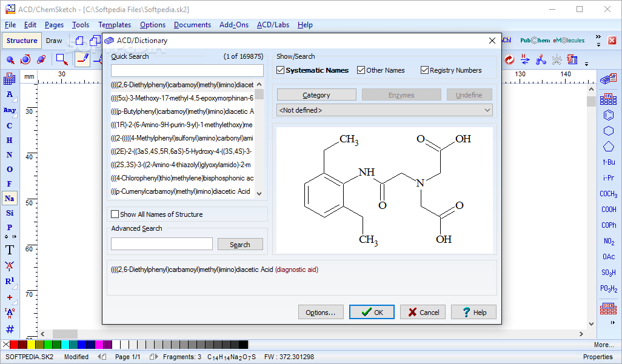622x364 pixels.
Task: Expand the R1 group tool flyout
Action: [15, 288]
